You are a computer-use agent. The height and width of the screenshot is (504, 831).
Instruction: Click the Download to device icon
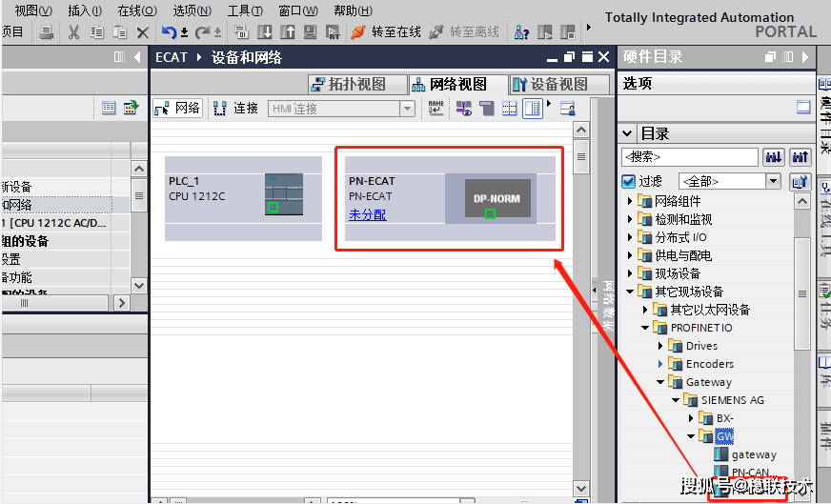pos(265,32)
